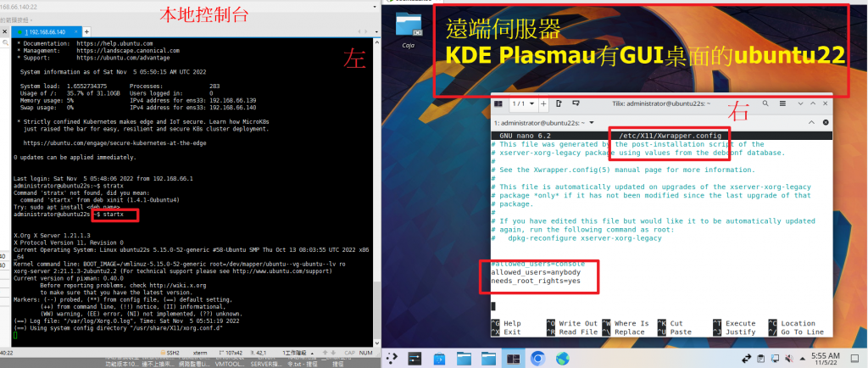Launch Discover software store from taskbar
Viewport: 868px width, 368px height.
point(440,359)
